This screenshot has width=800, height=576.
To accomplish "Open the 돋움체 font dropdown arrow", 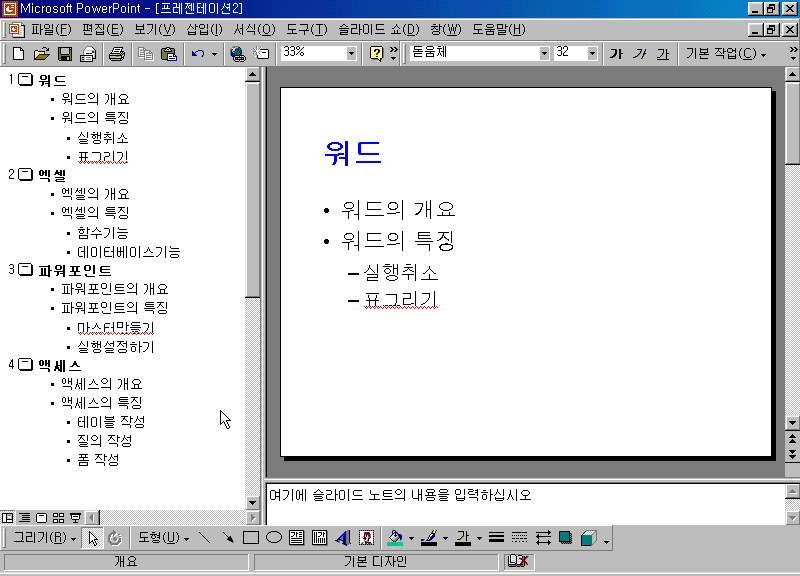I will tap(544, 53).
